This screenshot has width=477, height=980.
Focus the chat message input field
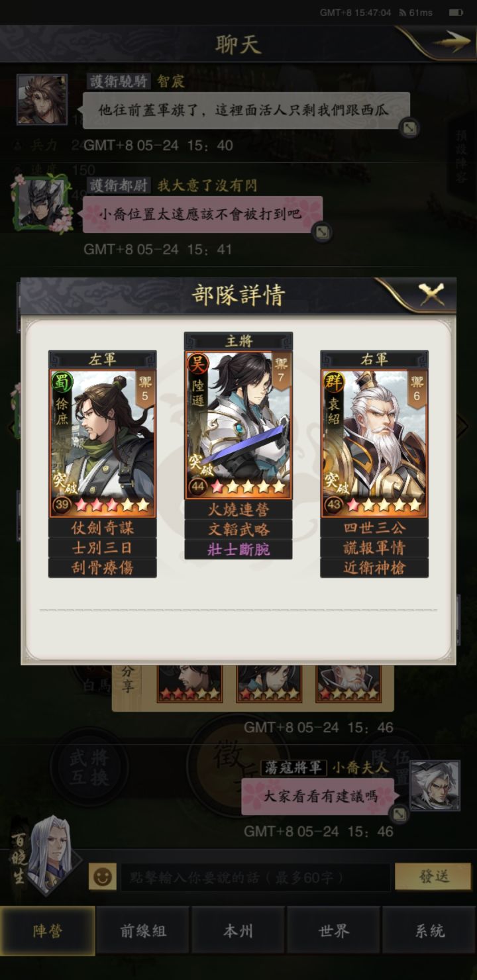(x=255, y=877)
